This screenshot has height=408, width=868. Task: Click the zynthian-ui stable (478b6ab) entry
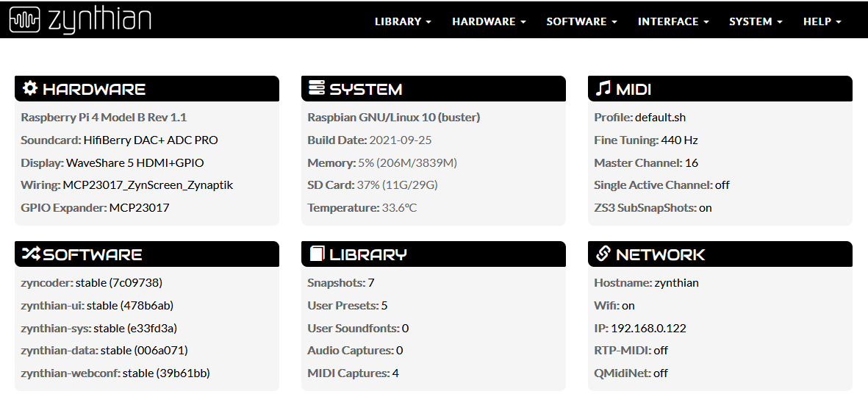[x=98, y=306]
